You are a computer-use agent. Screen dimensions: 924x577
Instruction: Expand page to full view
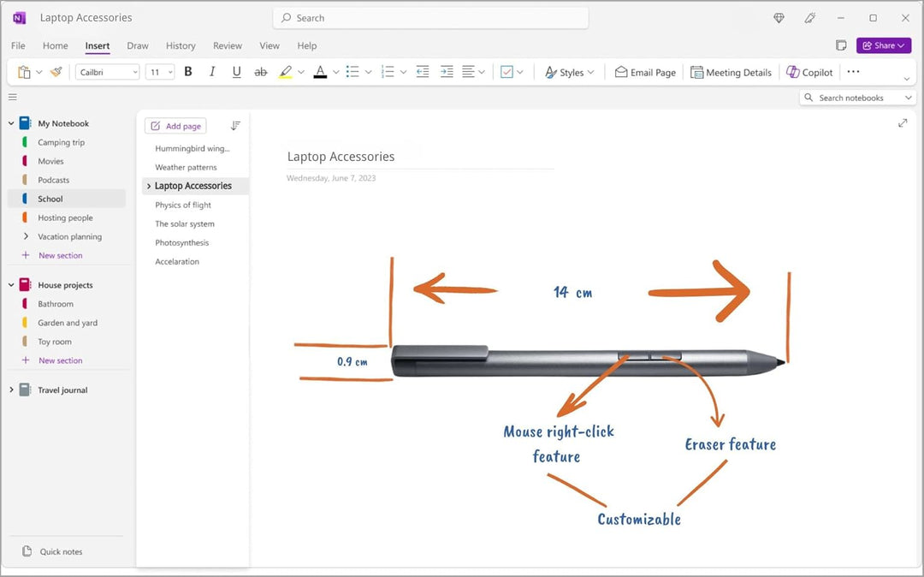click(x=903, y=123)
